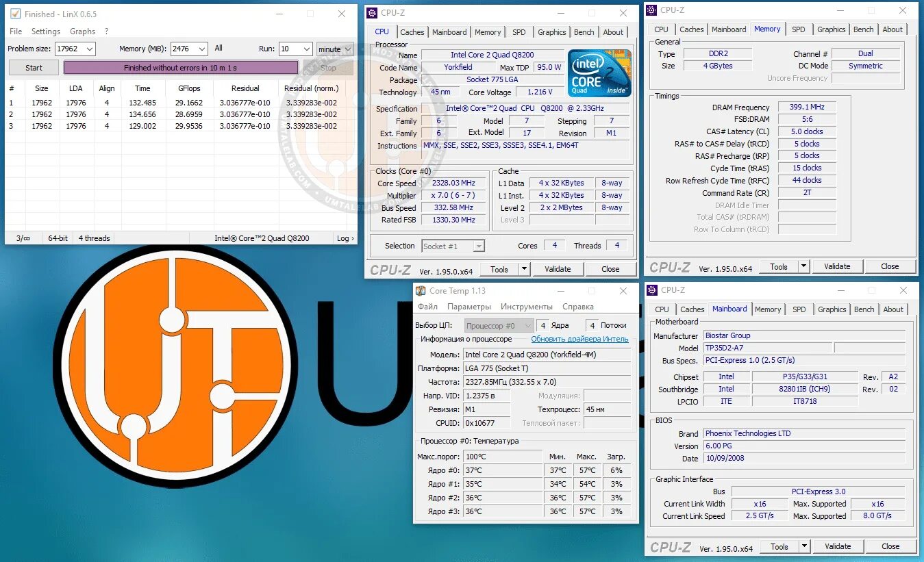Screen dimensions: 924x562
Task: Open the ? help menu in LinX
Action: coord(107,31)
